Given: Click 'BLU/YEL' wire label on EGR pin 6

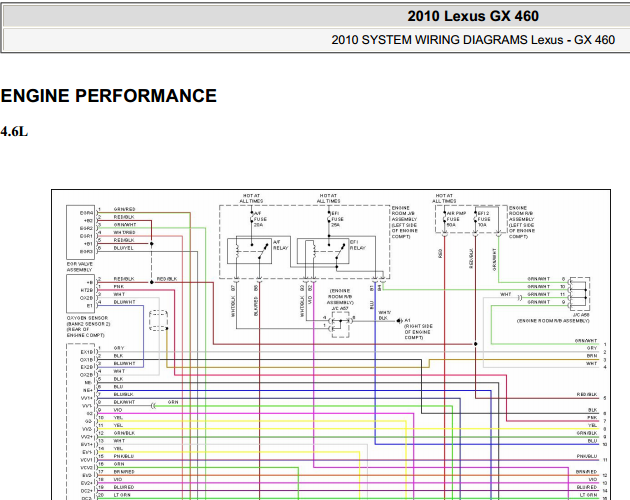Looking at the screenshot, I should [123, 248].
